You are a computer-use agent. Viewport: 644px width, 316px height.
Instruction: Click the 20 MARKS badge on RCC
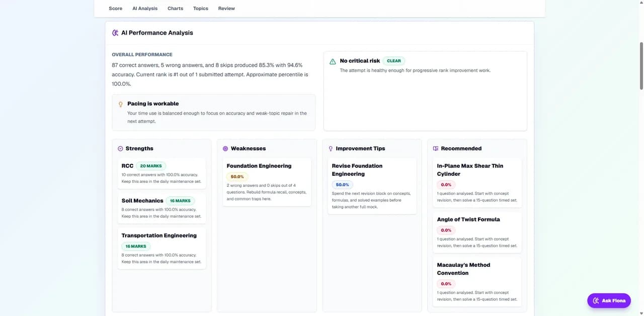tap(151, 166)
